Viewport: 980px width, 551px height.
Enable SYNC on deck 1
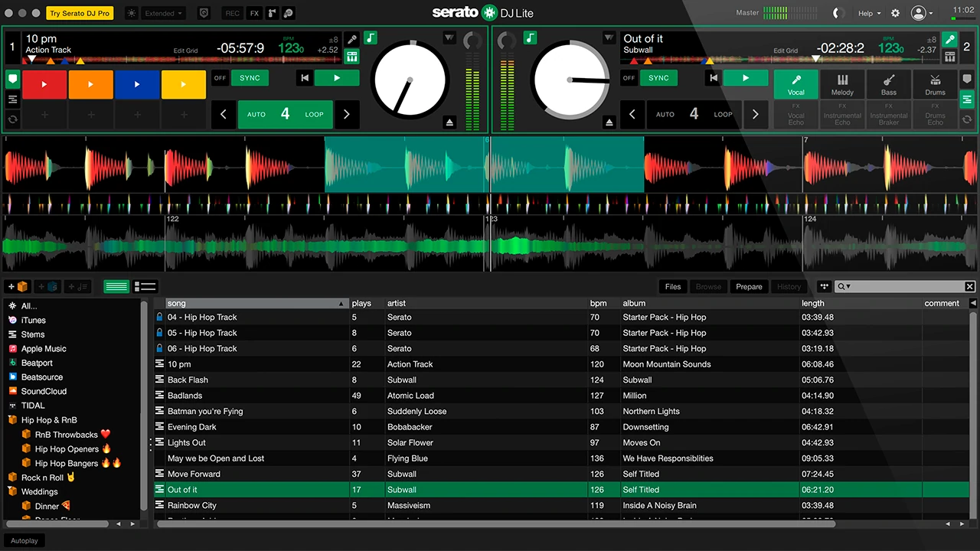[250, 78]
